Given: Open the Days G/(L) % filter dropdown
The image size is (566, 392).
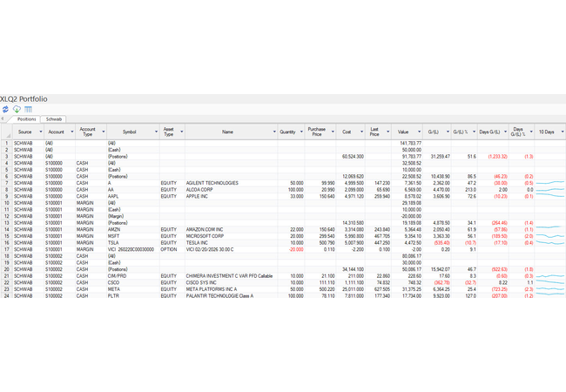Looking at the screenshot, I should [x=531, y=132].
